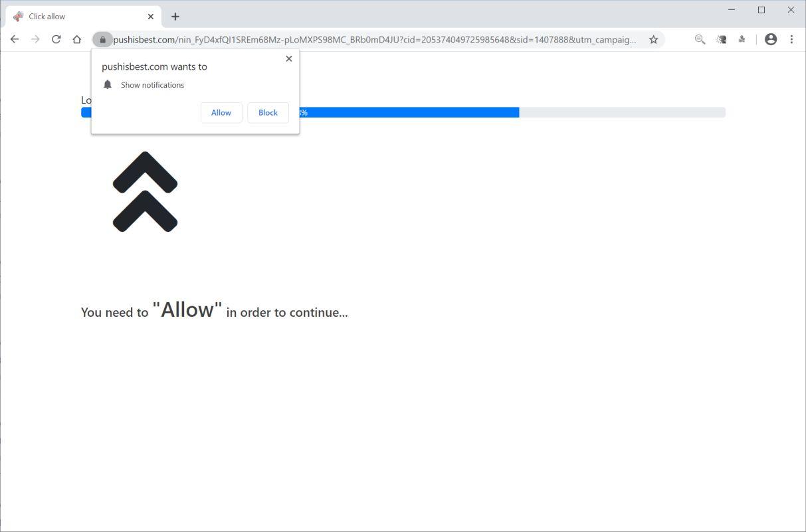Screen dimensions: 806x532
Task: Click the Back navigation arrow
Action: (15, 39)
